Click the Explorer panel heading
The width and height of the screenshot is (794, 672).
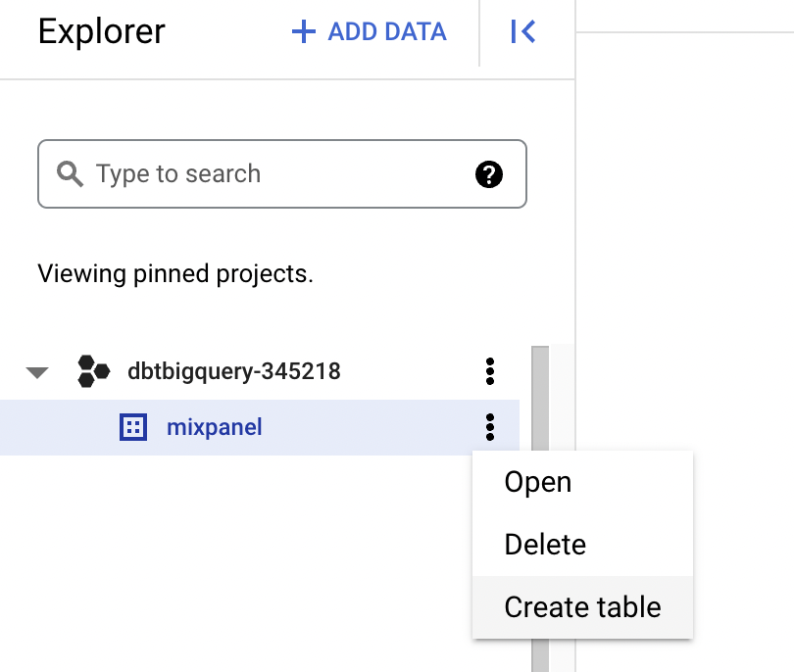click(x=102, y=31)
